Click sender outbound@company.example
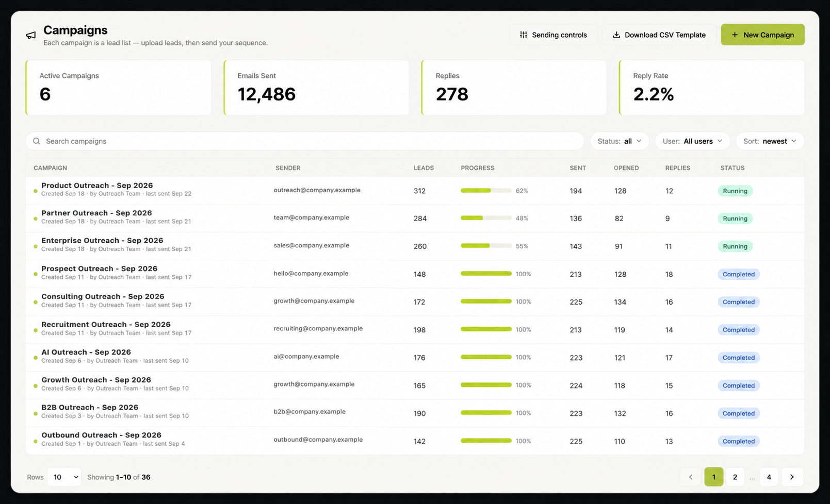The height and width of the screenshot is (504, 830). coord(318,440)
